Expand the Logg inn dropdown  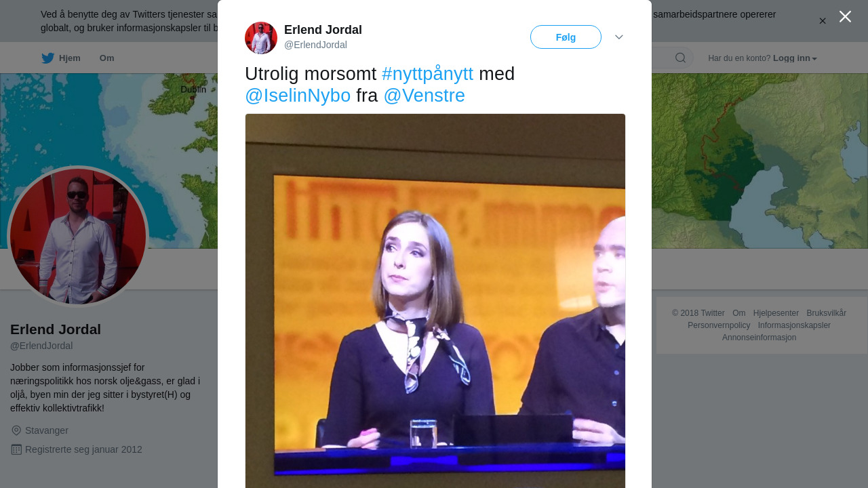(x=795, y=58)
